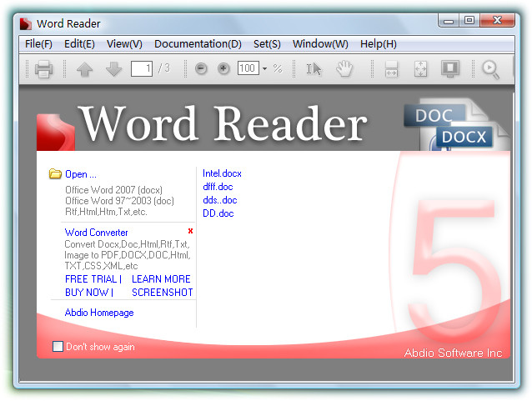Viewport: 532px width, 401px height.
Task: Check the Don't show again box
Action: (58, 346)
